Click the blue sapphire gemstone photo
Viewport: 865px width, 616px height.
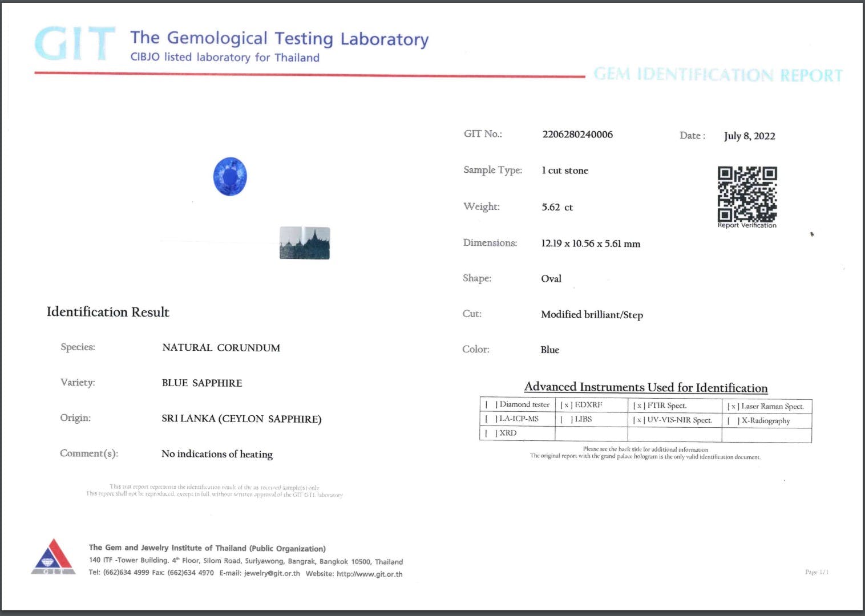(x=231, y=177)
